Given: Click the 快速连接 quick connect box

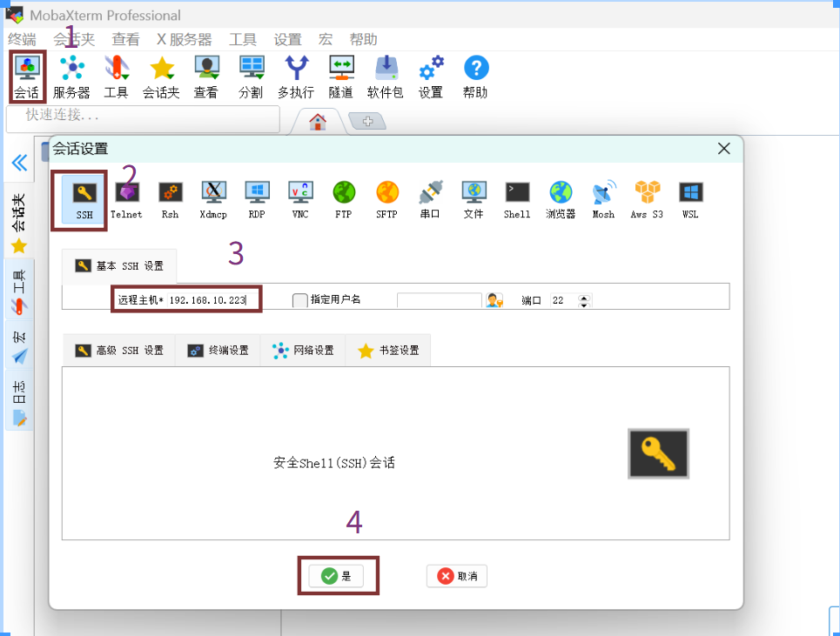Looking at the screenshot, I should (143, 119).
